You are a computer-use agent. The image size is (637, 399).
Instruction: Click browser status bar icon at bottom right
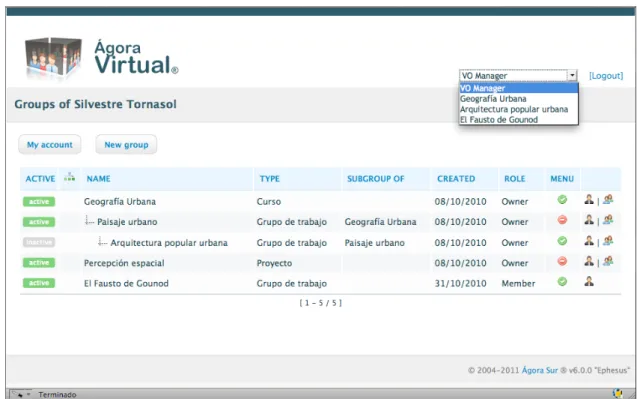pyautogui.click(x=618, y=393)
